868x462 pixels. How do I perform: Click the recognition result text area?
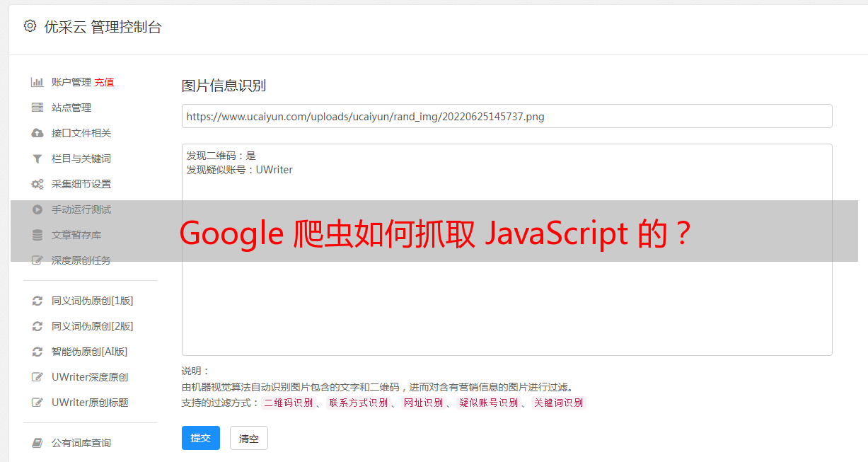507,250
